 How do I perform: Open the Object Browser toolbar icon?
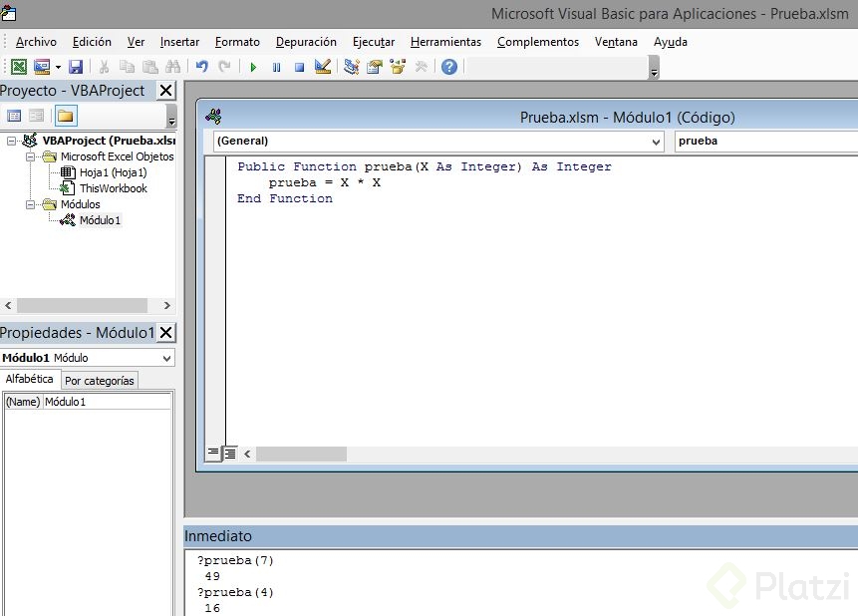[398, 67]
